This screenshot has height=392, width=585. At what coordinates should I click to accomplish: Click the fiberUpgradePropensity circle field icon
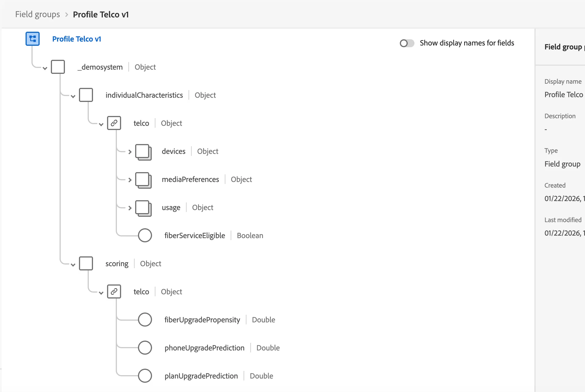[145, 320]
